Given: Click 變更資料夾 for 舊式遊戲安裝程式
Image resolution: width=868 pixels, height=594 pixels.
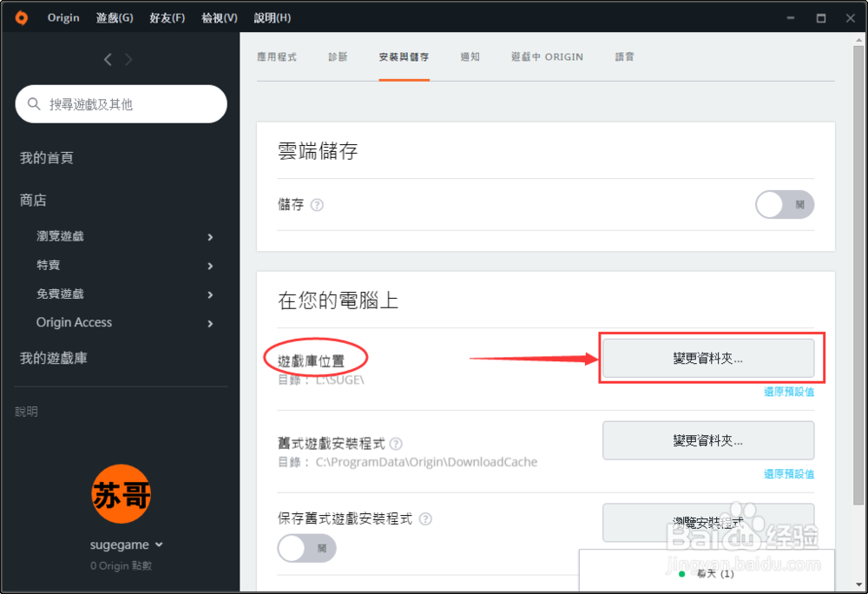Looking at the screenshot, I should pyautogui.click(x=708, y=440).
